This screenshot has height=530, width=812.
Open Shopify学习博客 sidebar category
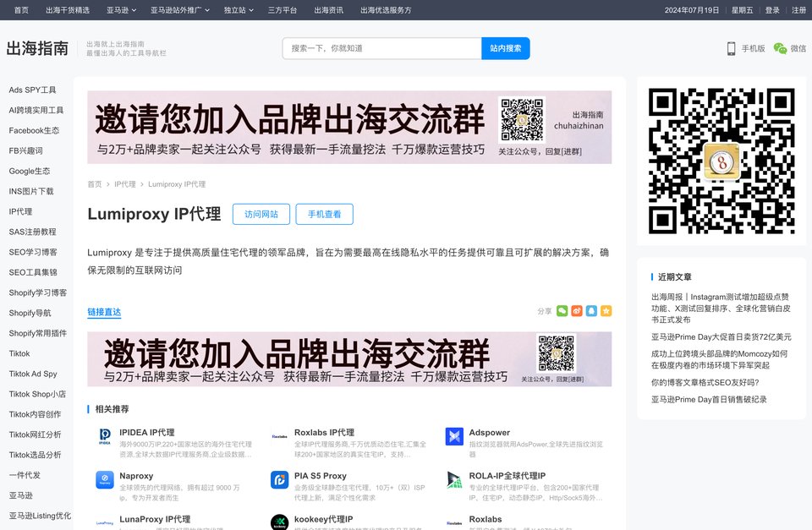coord(38,292)
